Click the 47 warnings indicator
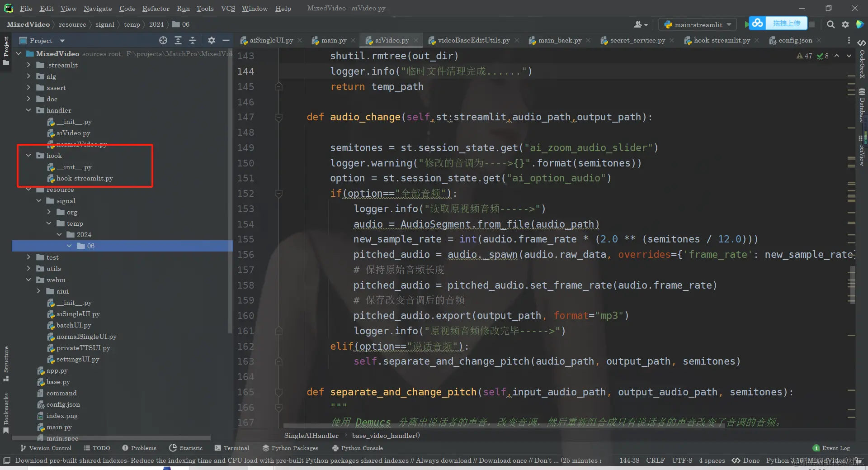This screenshot has height=470, width=868. 804,56
